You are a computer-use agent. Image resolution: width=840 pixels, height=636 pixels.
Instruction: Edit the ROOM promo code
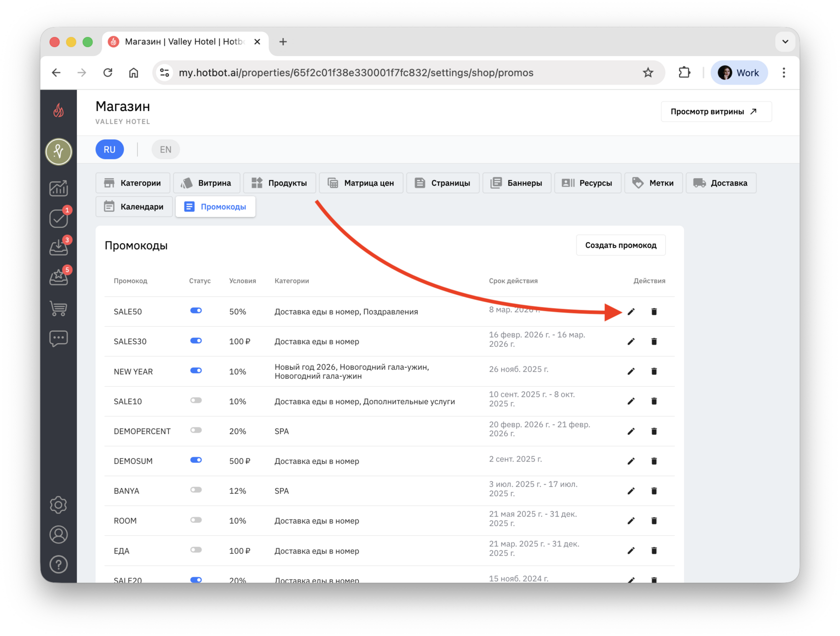[631, 521]
